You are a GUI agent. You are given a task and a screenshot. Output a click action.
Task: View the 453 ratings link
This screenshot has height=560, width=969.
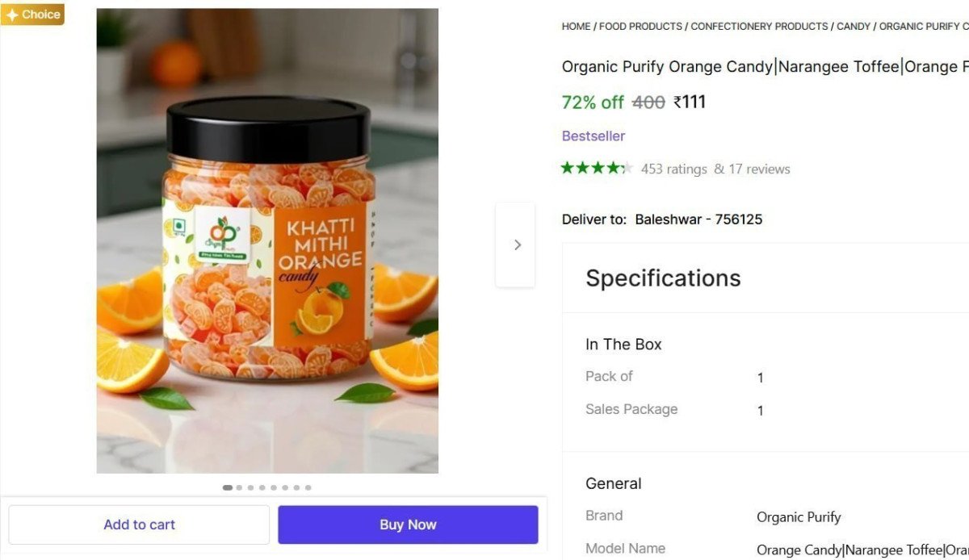click(x=674, y=169)
